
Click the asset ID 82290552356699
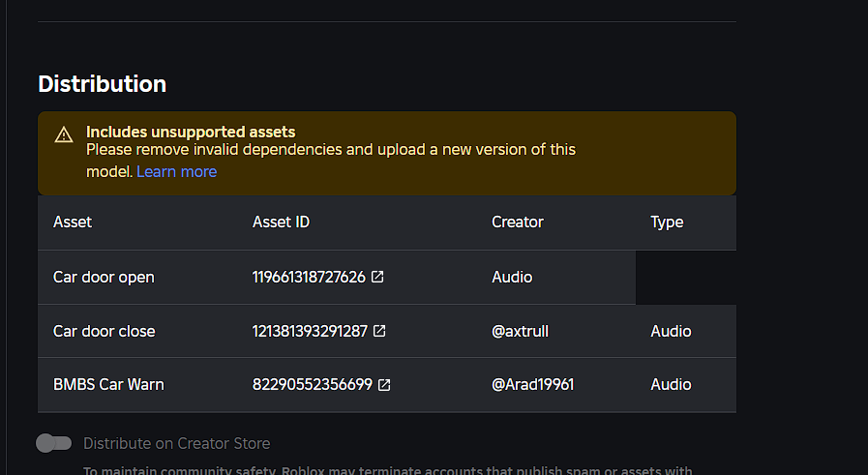[313, 385]
